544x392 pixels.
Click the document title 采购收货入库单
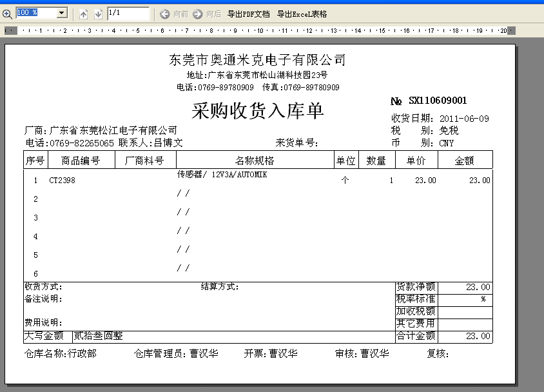click(x=258, y=111)
